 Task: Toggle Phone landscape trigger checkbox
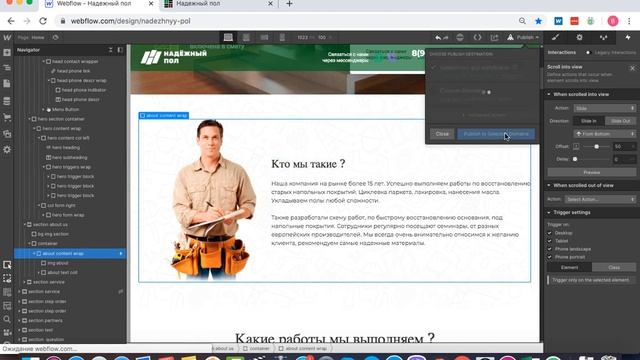[549, 249]
